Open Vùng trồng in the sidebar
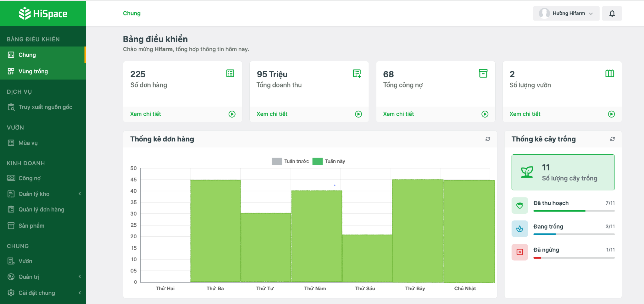This screenshot has height=304, width=644. 33,71
